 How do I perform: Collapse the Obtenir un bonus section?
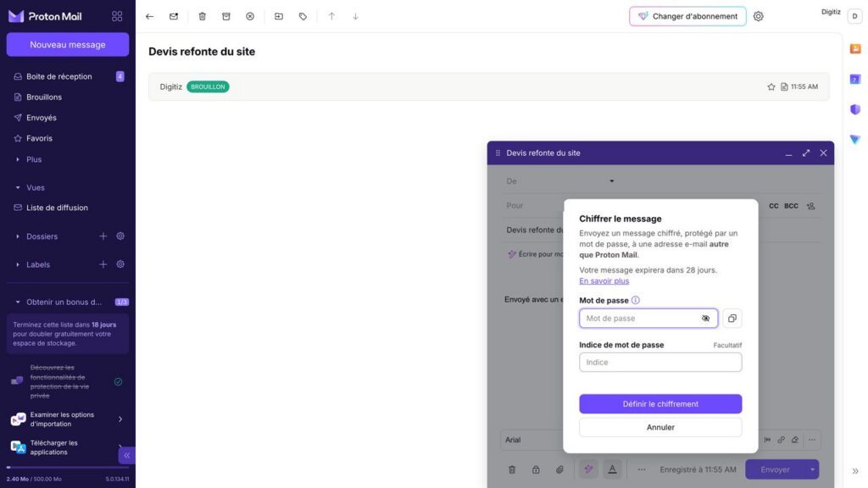(18, 302)
